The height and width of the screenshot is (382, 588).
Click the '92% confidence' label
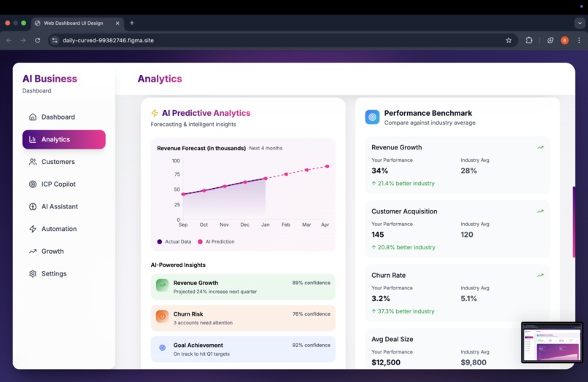point(312,345)
